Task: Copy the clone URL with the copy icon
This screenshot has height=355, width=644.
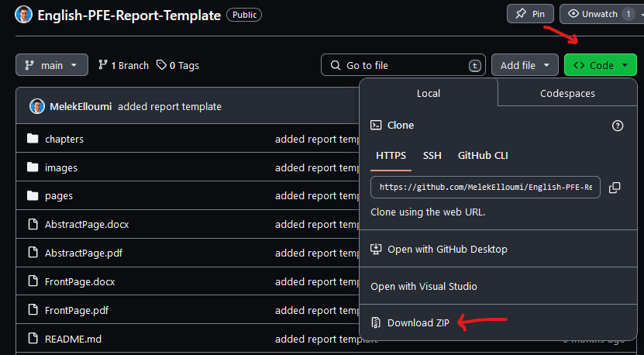Action: click(x=615, y=188)
